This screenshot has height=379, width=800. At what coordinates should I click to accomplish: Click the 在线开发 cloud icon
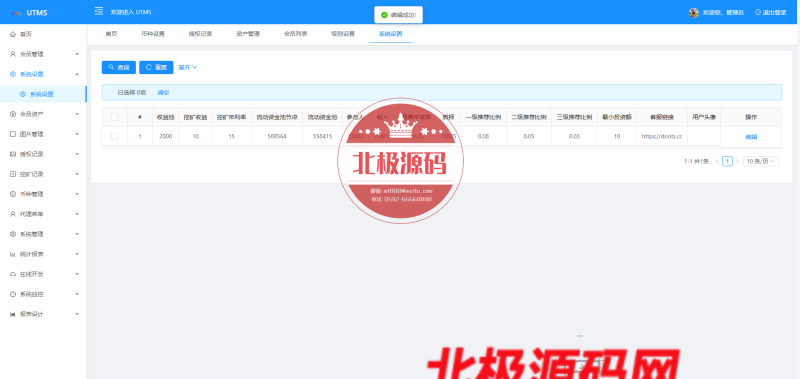click(x=13, y=274)
